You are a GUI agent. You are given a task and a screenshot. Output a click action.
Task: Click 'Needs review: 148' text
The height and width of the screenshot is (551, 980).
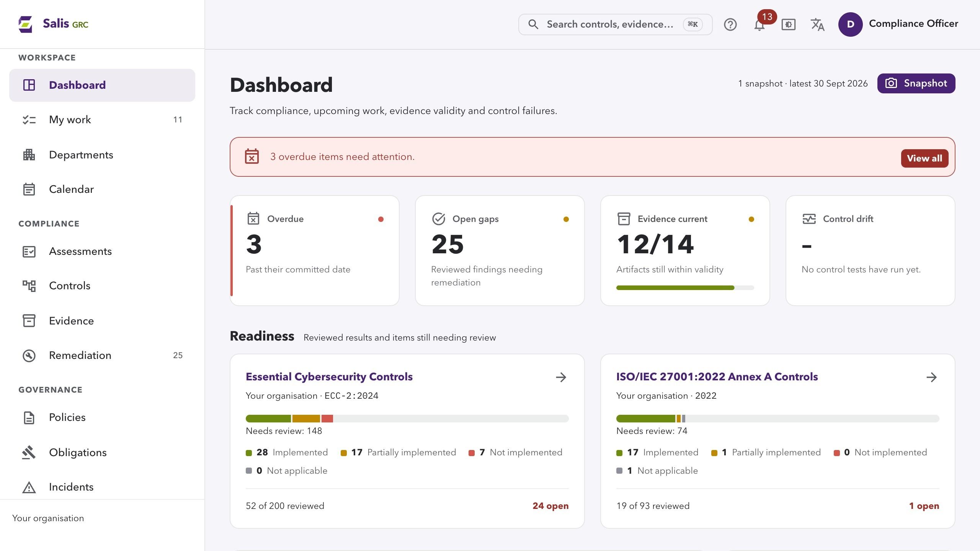284,431
